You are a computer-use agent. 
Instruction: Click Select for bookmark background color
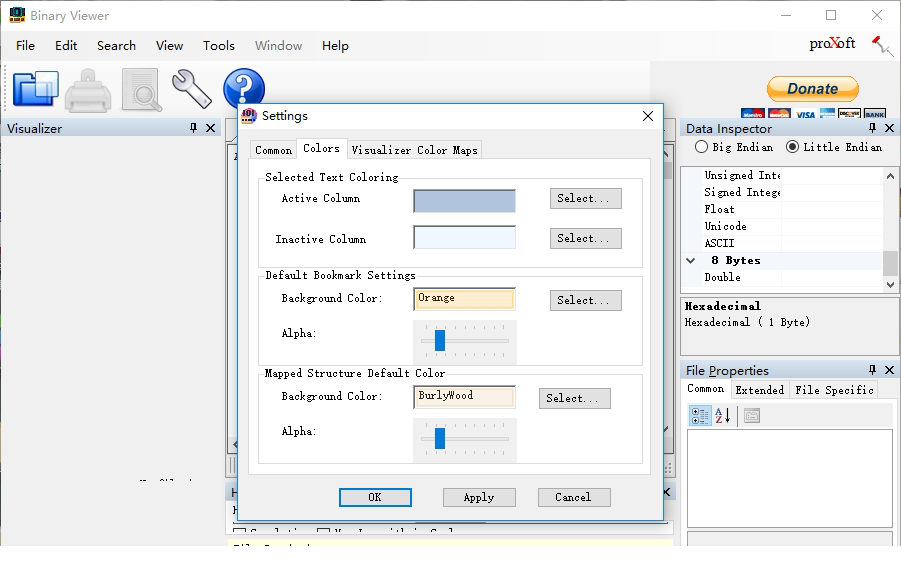tap(586, 300)
